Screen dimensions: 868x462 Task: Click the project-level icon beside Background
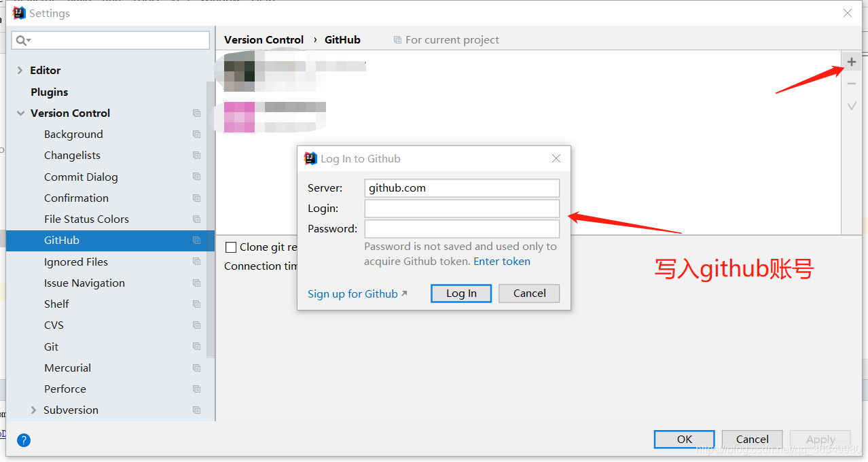coord(196,135)
